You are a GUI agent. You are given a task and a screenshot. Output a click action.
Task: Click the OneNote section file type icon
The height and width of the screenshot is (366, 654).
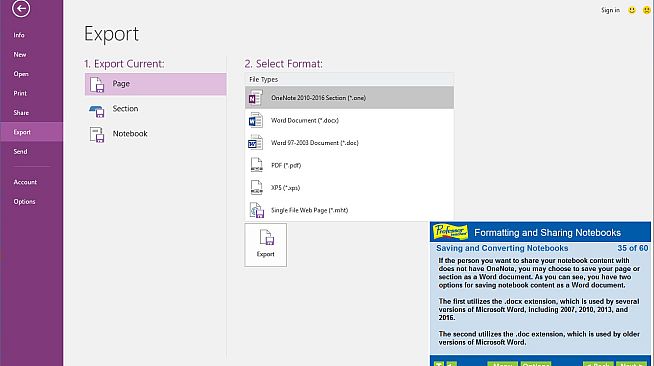point(255,98)
